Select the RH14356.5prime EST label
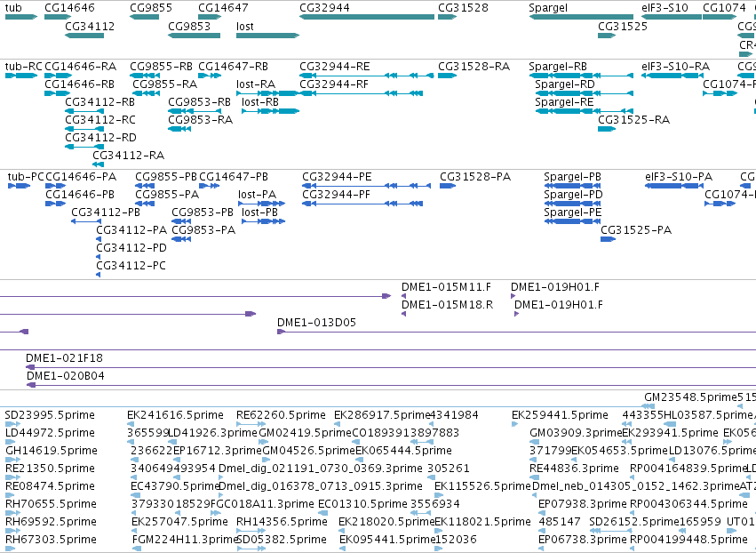 pyautogui.click(x=282, y=522)
